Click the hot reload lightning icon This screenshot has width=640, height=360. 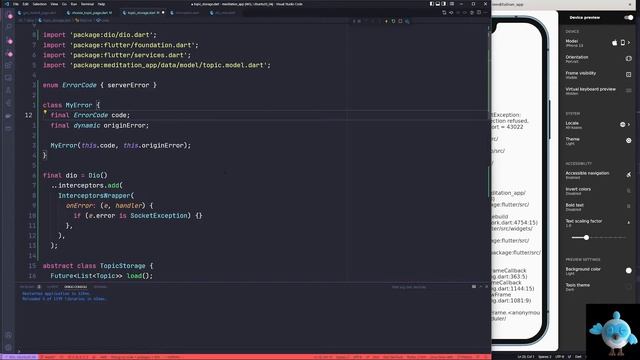click(x=386, y=21)
